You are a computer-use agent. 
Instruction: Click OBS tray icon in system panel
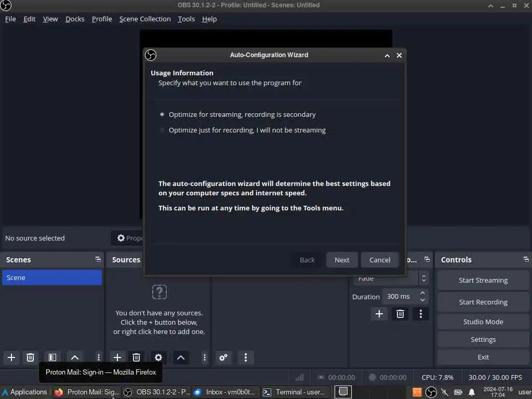pos(431,392)
